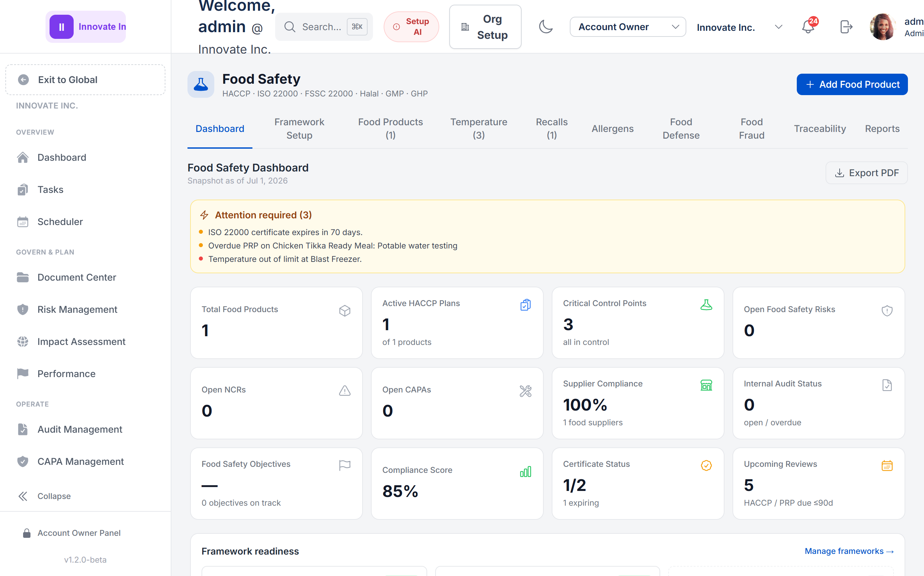Click the shield-check icon beside CAPA Management
The image size is (924, 576).
(x=23, y=461)
